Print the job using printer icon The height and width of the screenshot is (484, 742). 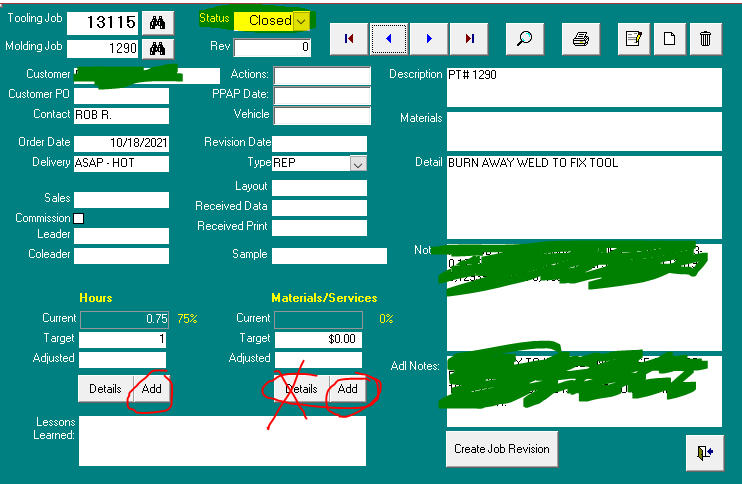click(x=580, y=39)
